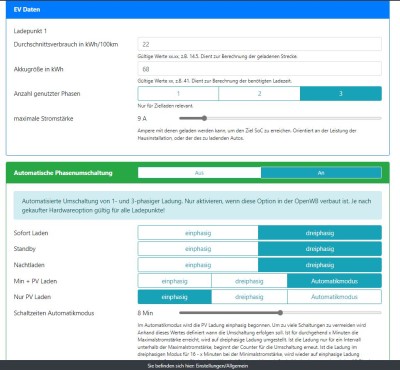Click the Schaltzeiten Automatikmodus slider handle

pyautogui.click(x=280, y=313)
